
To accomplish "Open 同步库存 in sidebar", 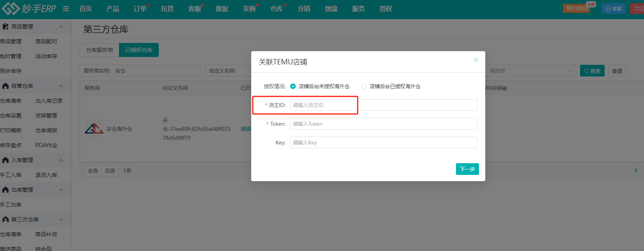I will [11, 71].
